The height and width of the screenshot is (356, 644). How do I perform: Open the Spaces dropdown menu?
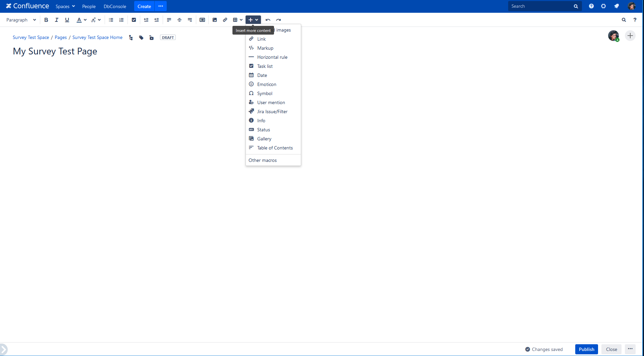coord(65,6)
